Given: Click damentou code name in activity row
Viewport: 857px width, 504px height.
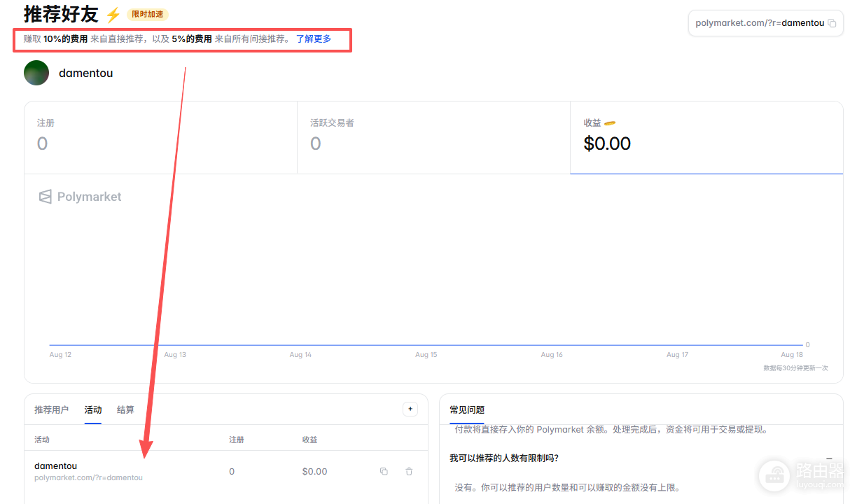Looking at the screenshot, I should click(55, 465).
